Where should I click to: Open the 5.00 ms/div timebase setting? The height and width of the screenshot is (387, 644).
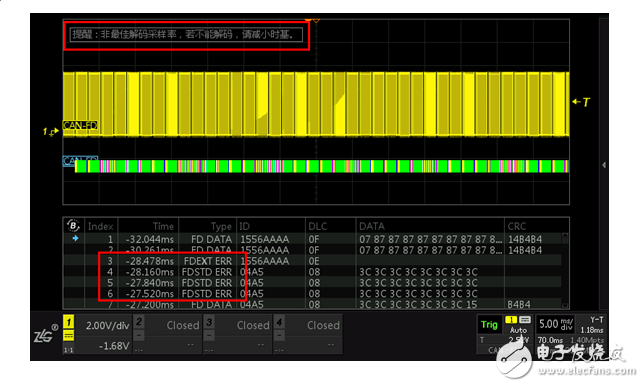tap(555, 324)
